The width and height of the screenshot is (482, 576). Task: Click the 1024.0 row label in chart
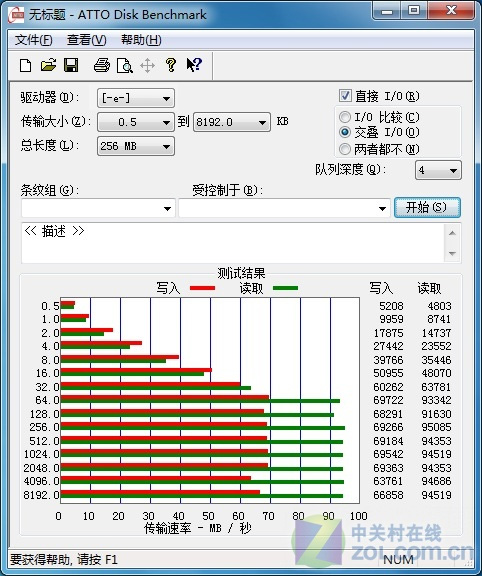[x=42, y=454]
